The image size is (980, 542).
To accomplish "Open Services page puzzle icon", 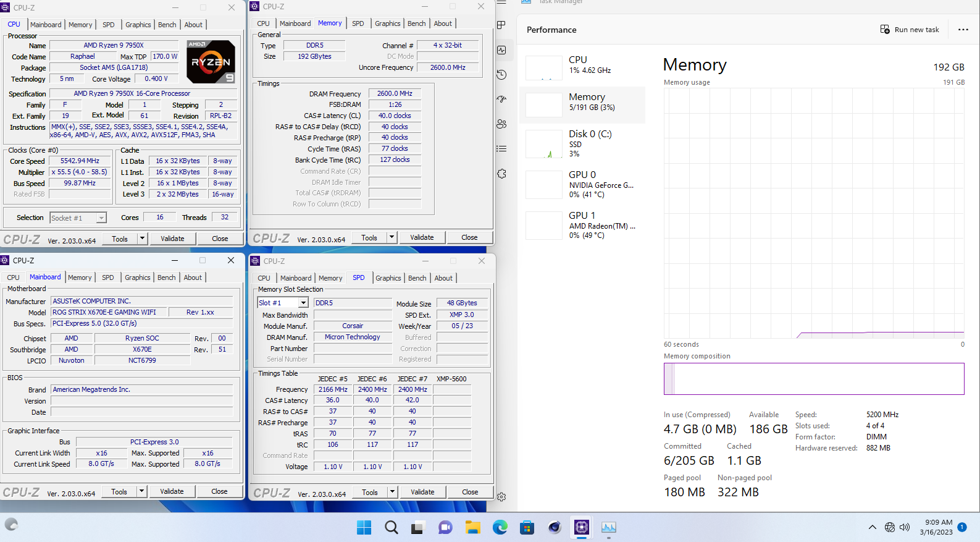I will (x=501, y=174).
